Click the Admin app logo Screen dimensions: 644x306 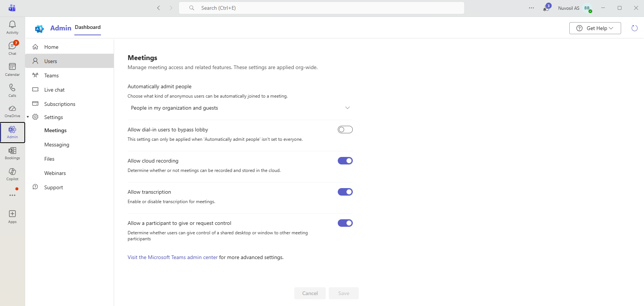tap(39, 29)
